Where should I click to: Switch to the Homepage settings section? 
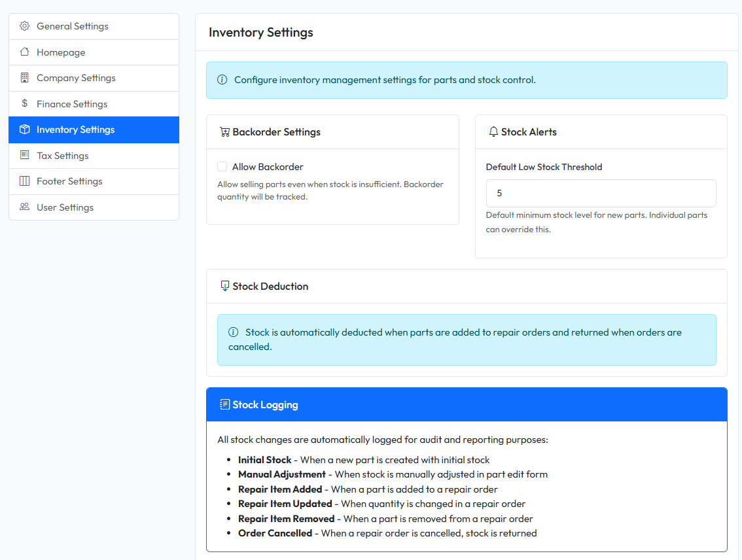point(60,52)
